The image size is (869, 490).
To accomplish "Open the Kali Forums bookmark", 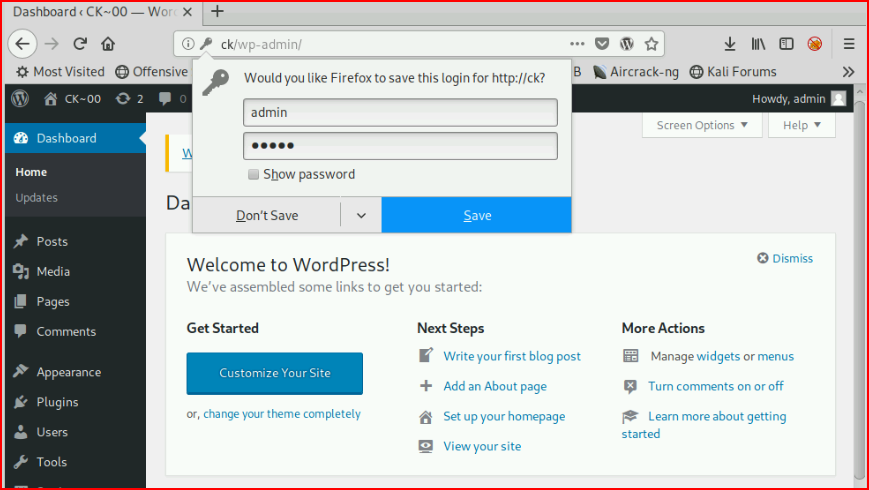I will click(733, 72).
